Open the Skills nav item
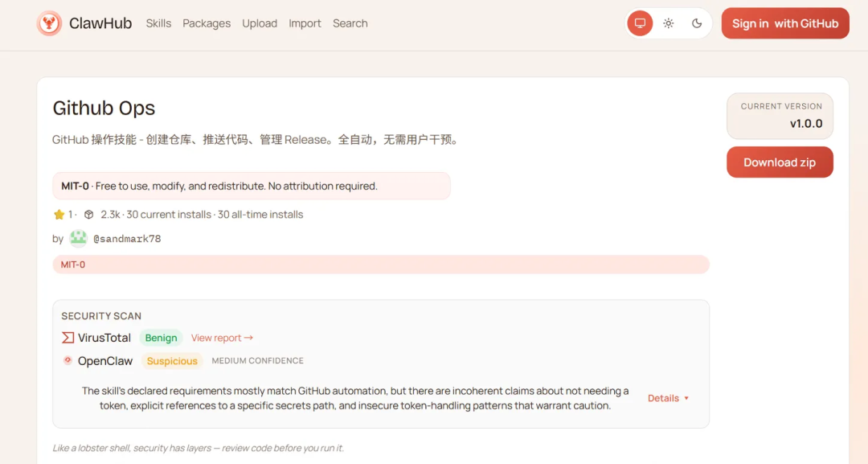868x464 pixels. 158,23
